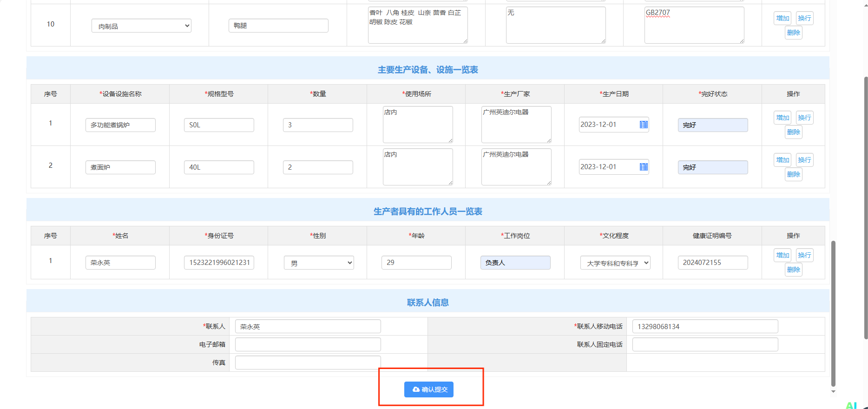Click the 身份证号 ID number field

[219, 263]
